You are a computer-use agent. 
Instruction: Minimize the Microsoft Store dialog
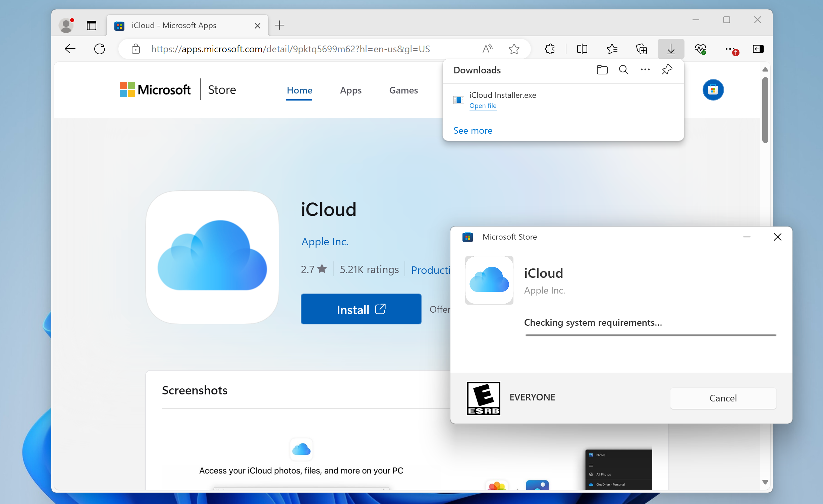[x=747, y=237]
